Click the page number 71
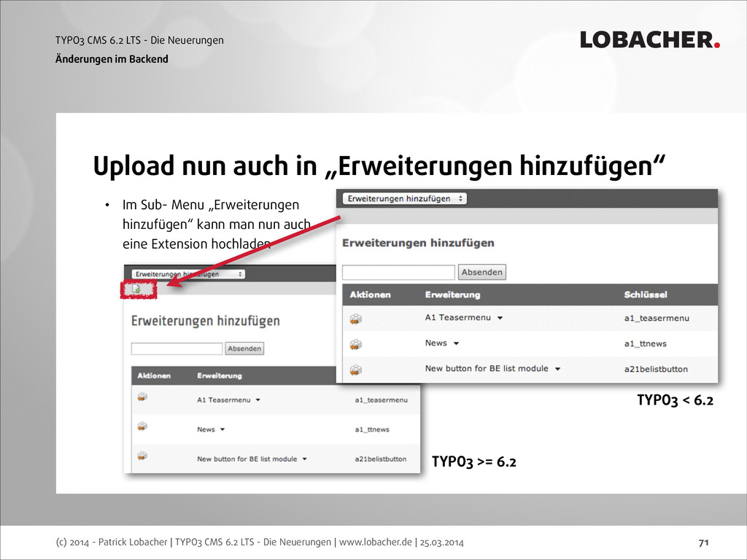Viewport: 747px width, 560px height. pos(704,542)
